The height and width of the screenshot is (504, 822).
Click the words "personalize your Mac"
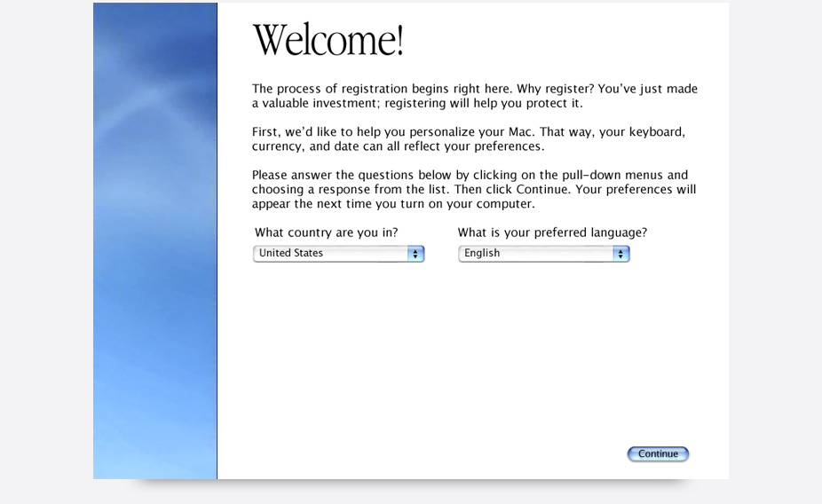pos(462,131)
